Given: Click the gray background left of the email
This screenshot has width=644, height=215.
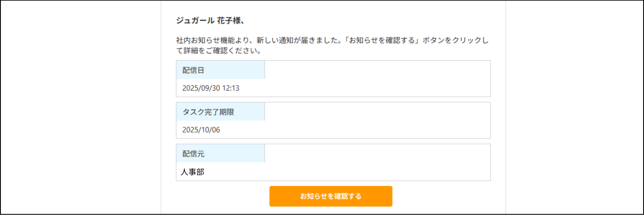Looking at the screenshot, I should point(79,107).
